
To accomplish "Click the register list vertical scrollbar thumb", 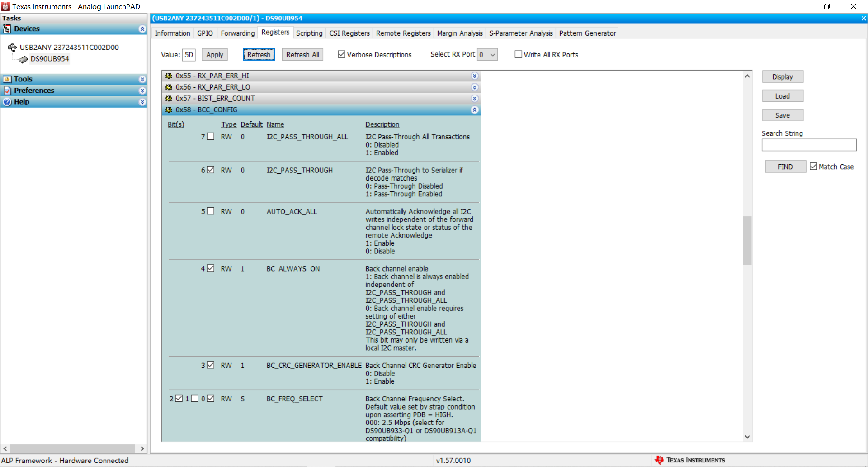I will (747, 240).
